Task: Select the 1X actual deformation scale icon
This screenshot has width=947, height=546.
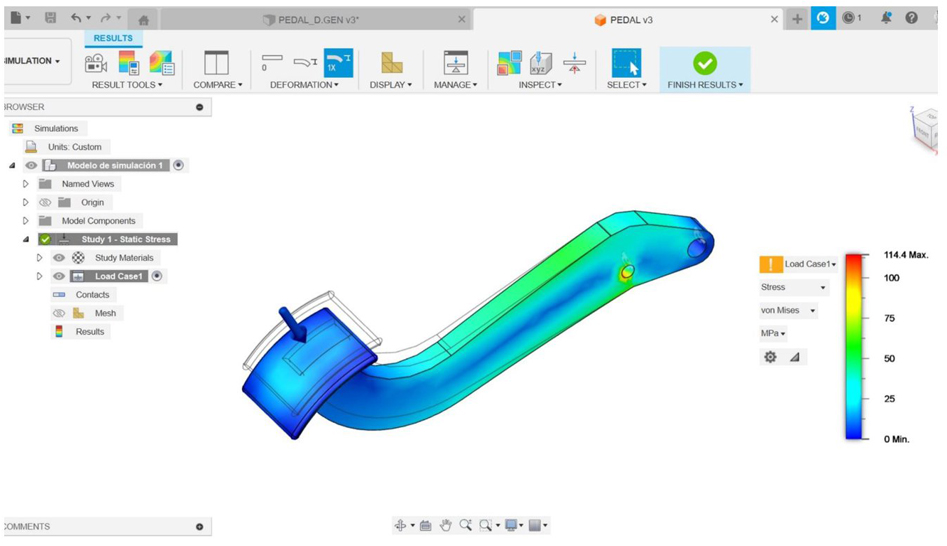Action: (x=338, y=63)
